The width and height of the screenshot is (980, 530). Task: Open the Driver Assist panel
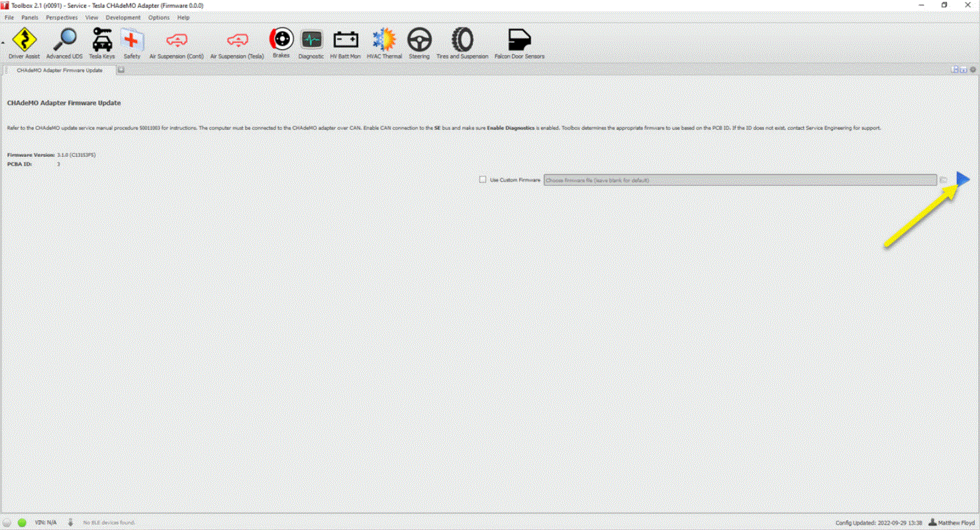click(24, 44)
